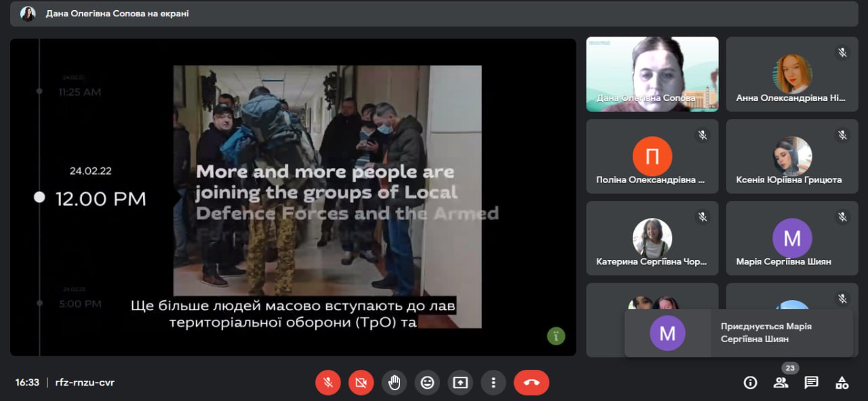Screen dimensions: 868x401
Task: Click the orange П avatar
Action: coord(652,156)
